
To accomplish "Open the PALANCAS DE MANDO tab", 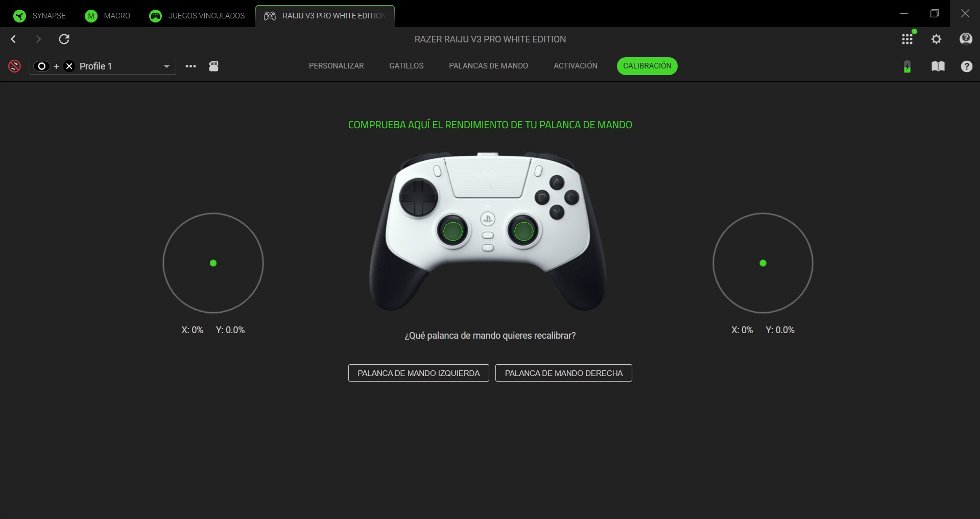I will (489, 66).
